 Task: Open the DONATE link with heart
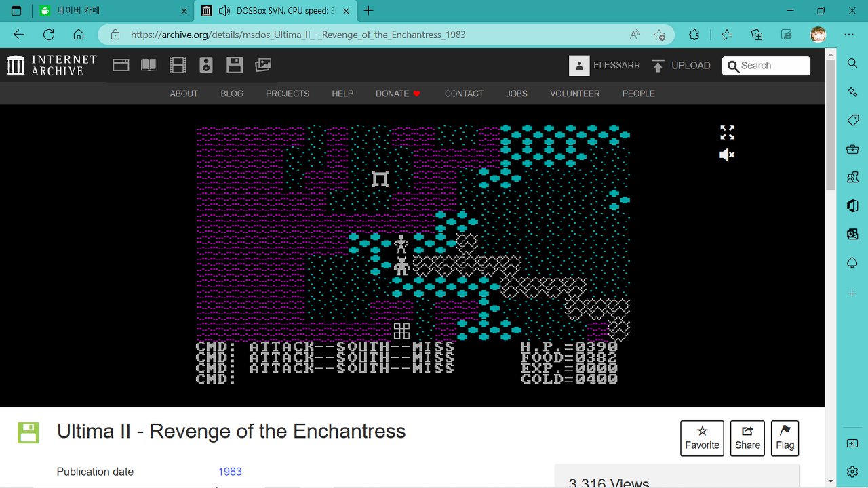(x=398, y=94)
